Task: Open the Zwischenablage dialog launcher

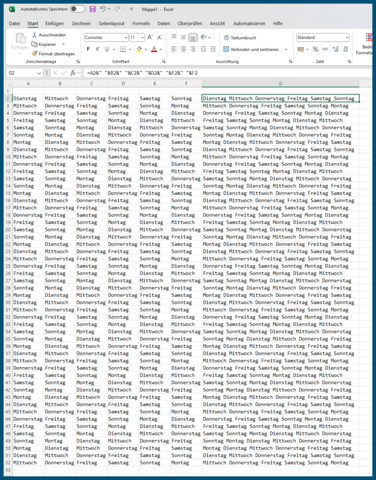Action: (x=78, y=62)
